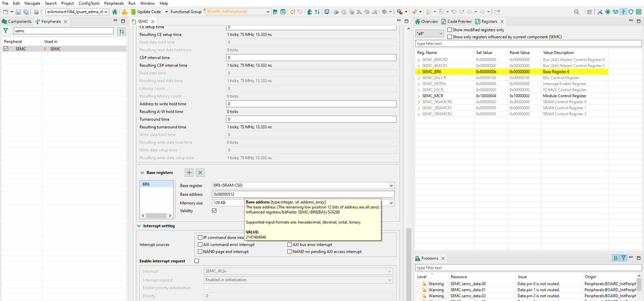Toggle the Validity checkbox
This screenshot has height=301, width=644.
[215, 211]
